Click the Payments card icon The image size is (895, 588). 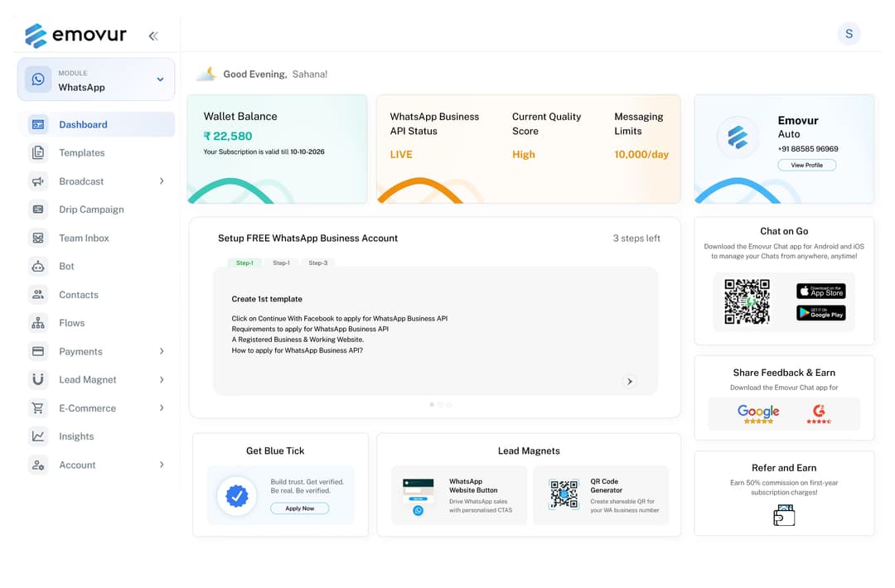tap(38, 351)
